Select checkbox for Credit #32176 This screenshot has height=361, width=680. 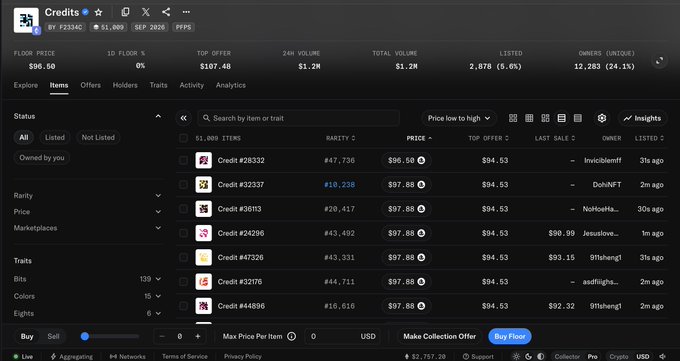click(183, 282)
